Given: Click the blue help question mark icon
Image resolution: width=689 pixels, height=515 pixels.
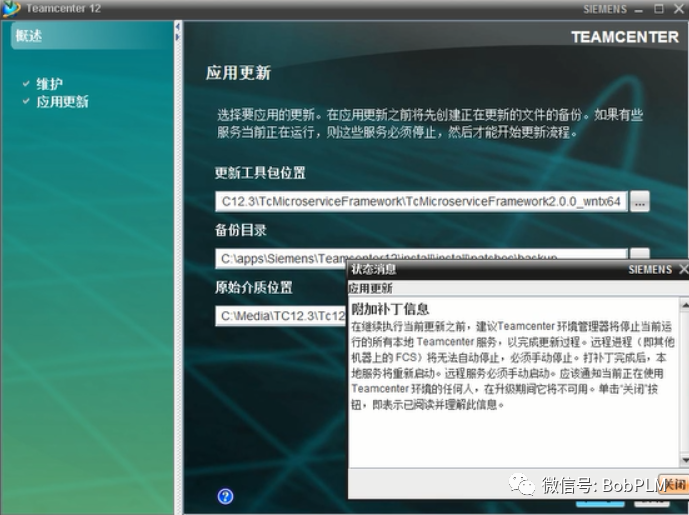Looking at the screenshot, I should (x=225, y=497).
